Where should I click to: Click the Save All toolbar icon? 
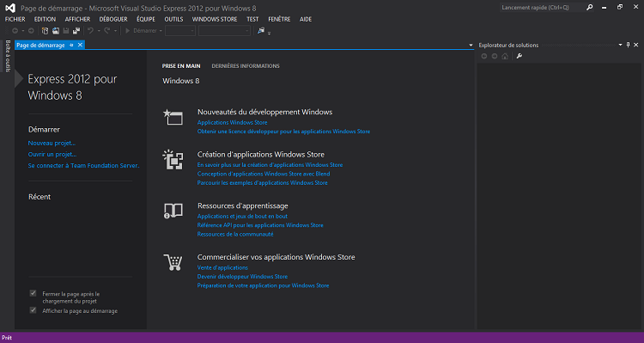point(76,31)
